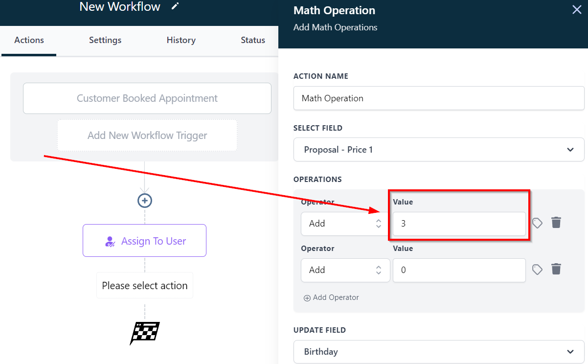Image resolution: width=588 pixels, height=364 pixels.
Task: Click the tag icon beside value 3
Action: (x=537, y=223)
